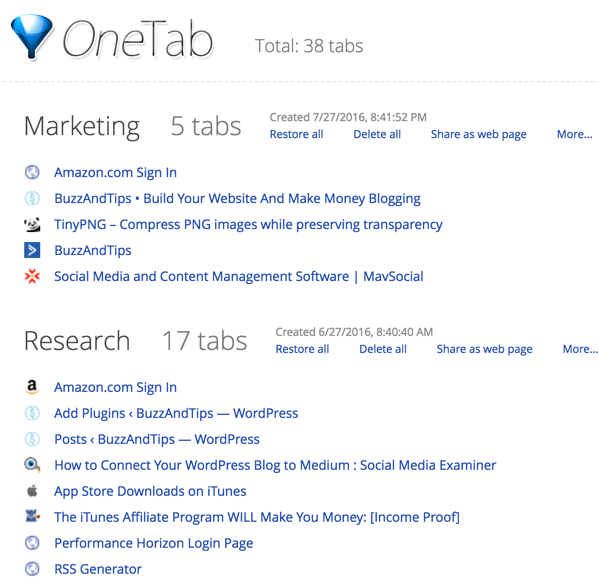Open App Store Downloads on iTunes
The height and width of the screenshot is (581, 598).
pos(150,491)
